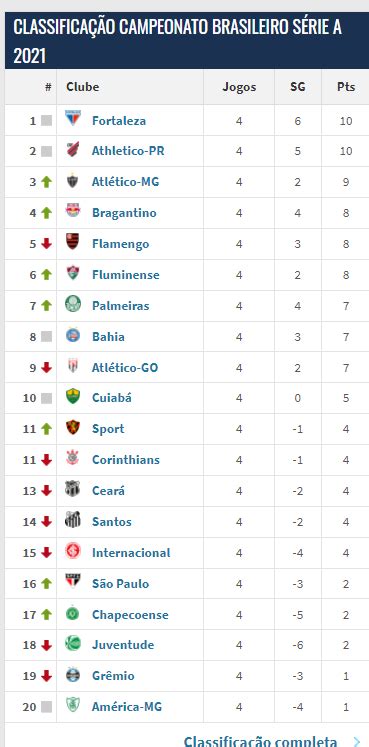Click the Bragantino club crest icon
369x747 pixels.
73,211
